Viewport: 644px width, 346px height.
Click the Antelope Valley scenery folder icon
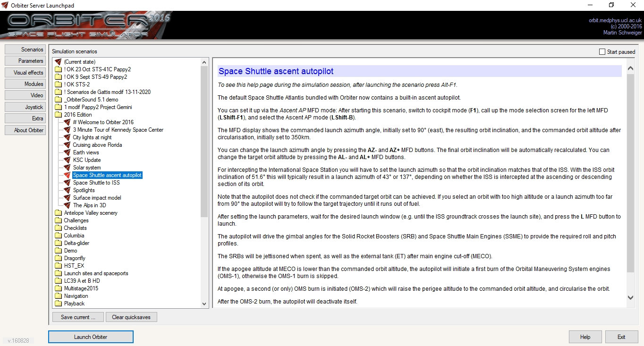58,213
